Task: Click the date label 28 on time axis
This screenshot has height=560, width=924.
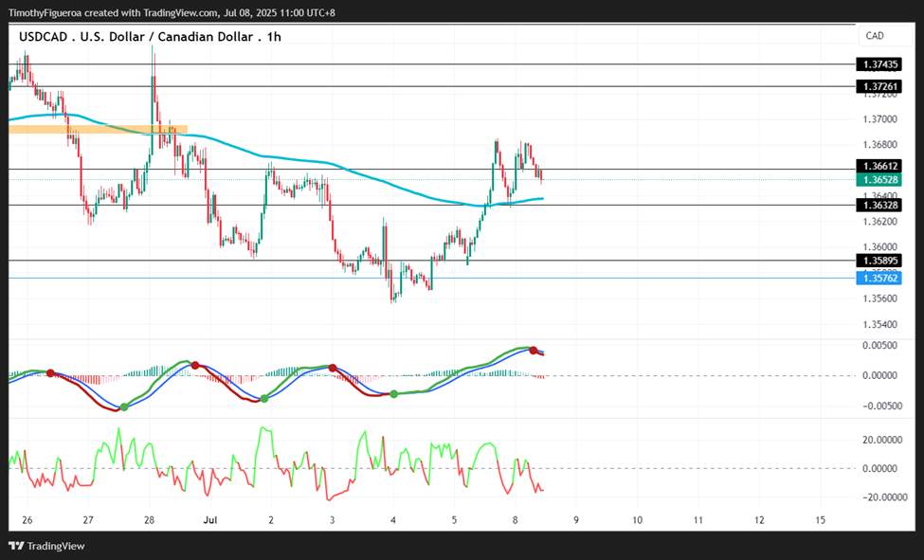Action: tap(149, 520)
